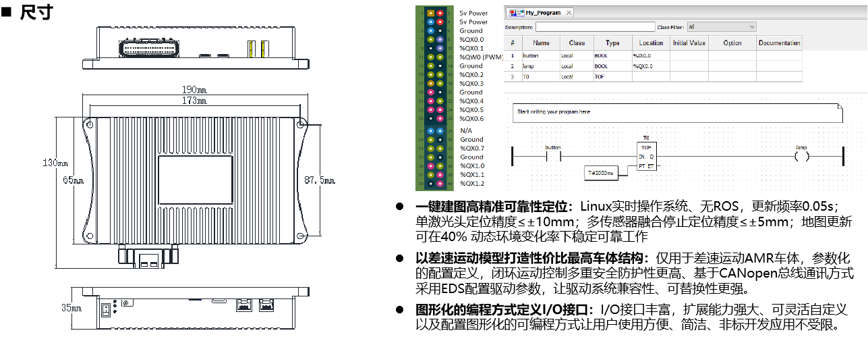Focus the Description input field
The height and width of the screenshot is (339, 868).
[x=595, y=27]
